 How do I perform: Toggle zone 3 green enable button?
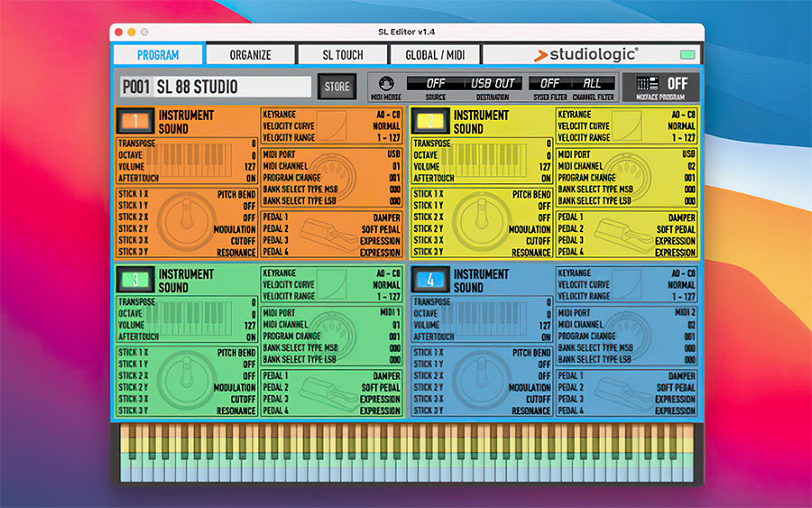coord(135,280)
